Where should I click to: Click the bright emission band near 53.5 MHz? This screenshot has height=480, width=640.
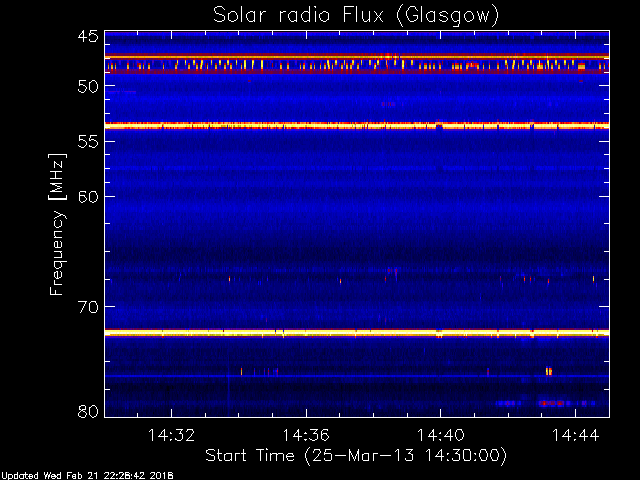point(357,126)
